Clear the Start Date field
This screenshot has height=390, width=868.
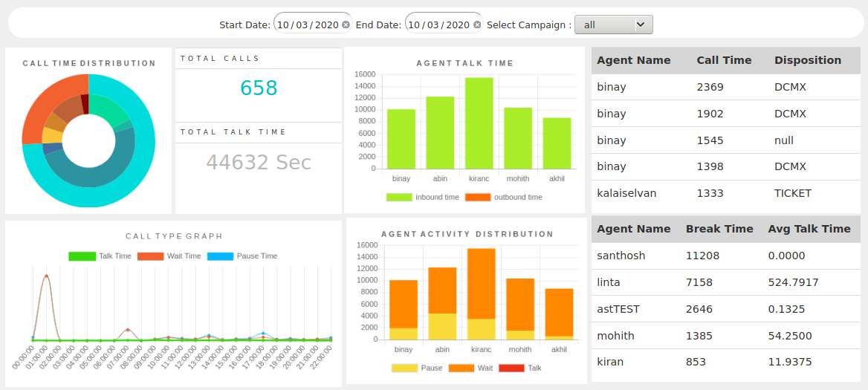click(x=346, y=25)
